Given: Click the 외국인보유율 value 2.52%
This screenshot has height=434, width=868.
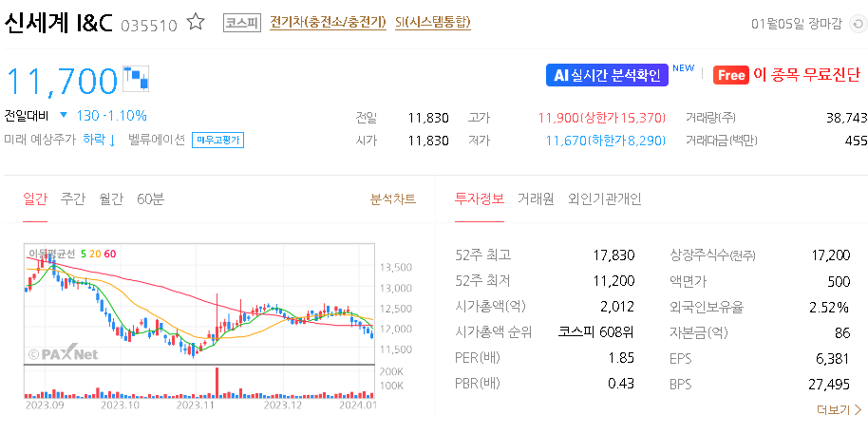Looking at the screenshot, I should (x=831, y=306).
